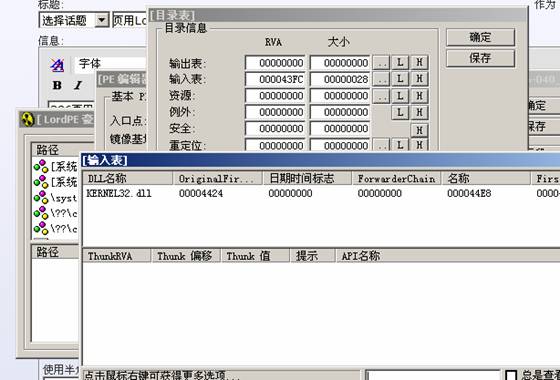
Task: Click the 日期时间标志 column header
Action: click(x=308, y=178)
